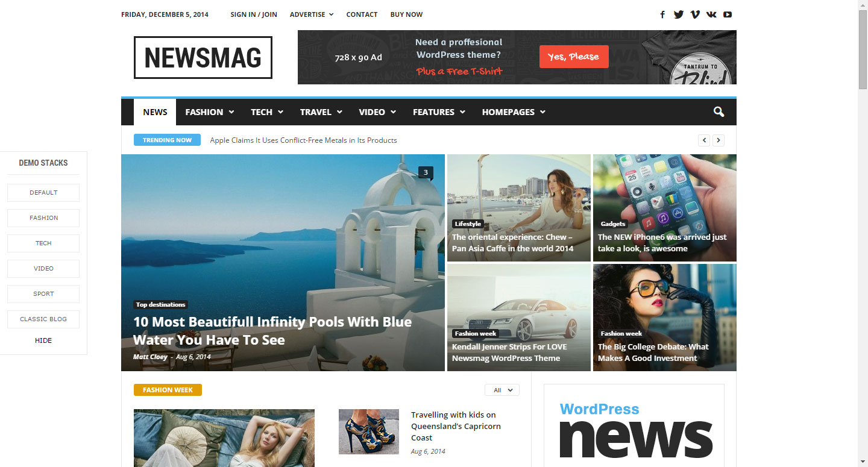This screenshot has width=868, height=467.
Task: Click the Buy Now link
Action: (406, 14)
